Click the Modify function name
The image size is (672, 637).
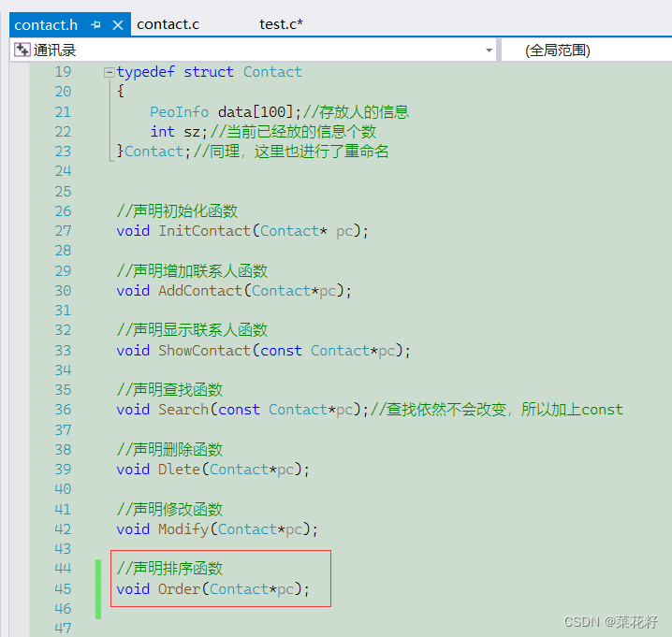183,529
